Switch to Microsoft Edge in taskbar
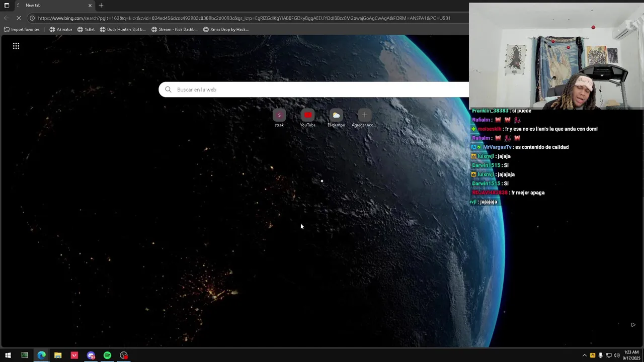 point(41,355)
